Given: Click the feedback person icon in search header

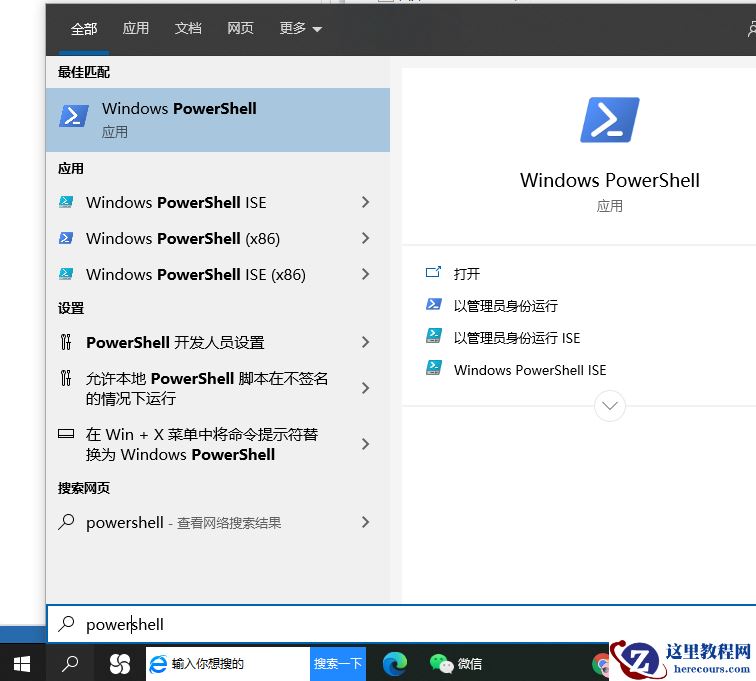Looking at the screenshot, I should [x=752, y=29].
